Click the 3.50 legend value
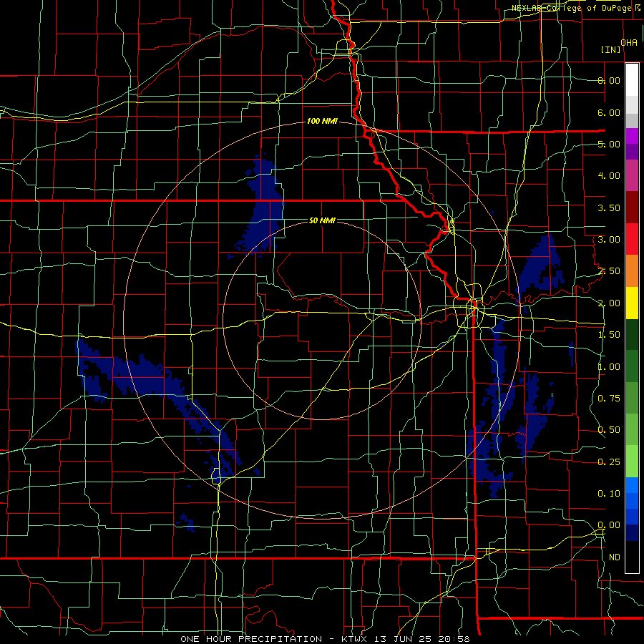The width and height of the screenshot is (644, 644). [609, 208]
